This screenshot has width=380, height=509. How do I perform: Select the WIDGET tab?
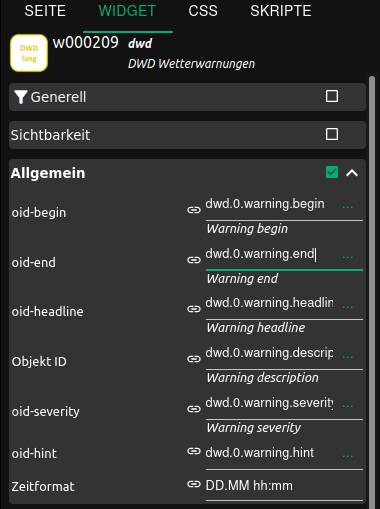pos(127,11)
